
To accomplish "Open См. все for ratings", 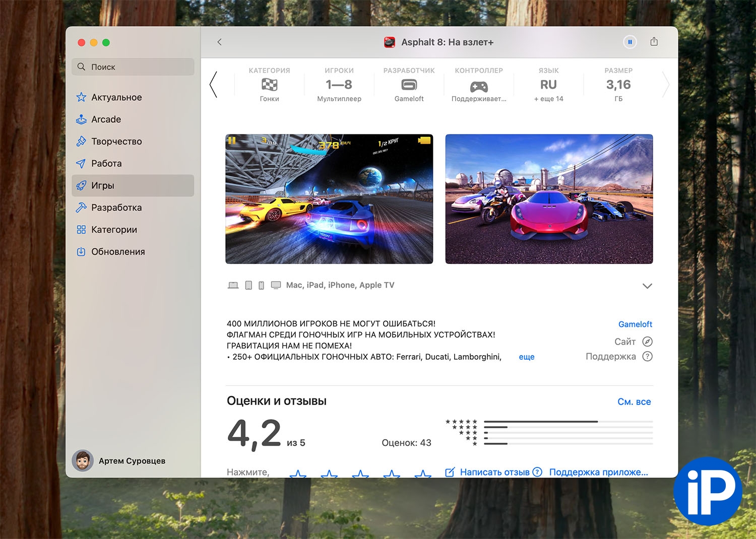I will (x=634, y=401).
